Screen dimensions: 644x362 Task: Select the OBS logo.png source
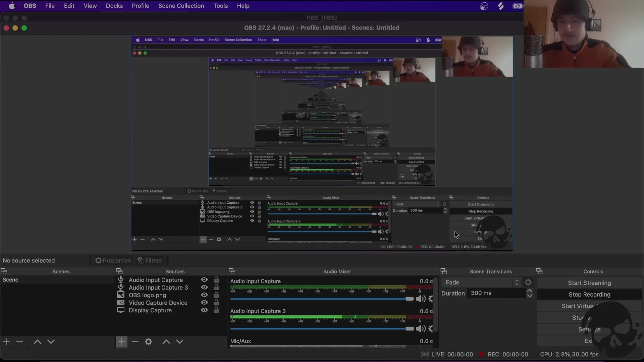147,295
